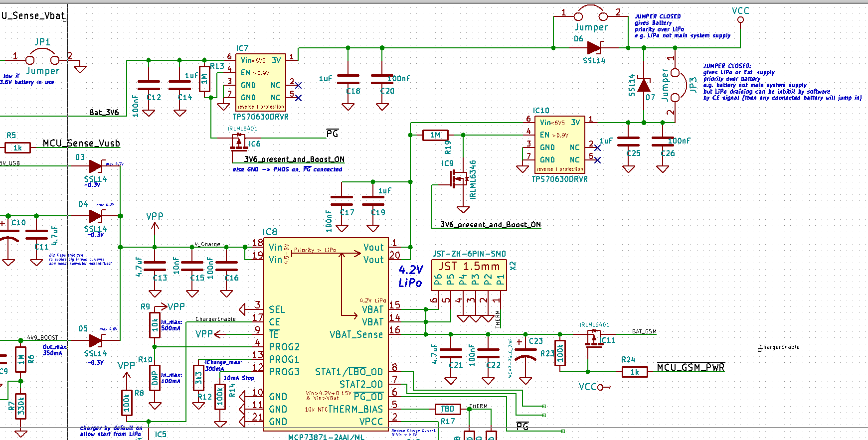
Task: Click the ChargerEnable label near the CE pin
Action: point(215,319)
